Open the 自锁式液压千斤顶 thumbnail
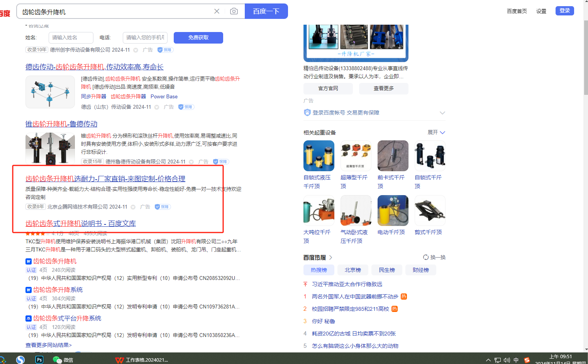 tap(319, 156)
